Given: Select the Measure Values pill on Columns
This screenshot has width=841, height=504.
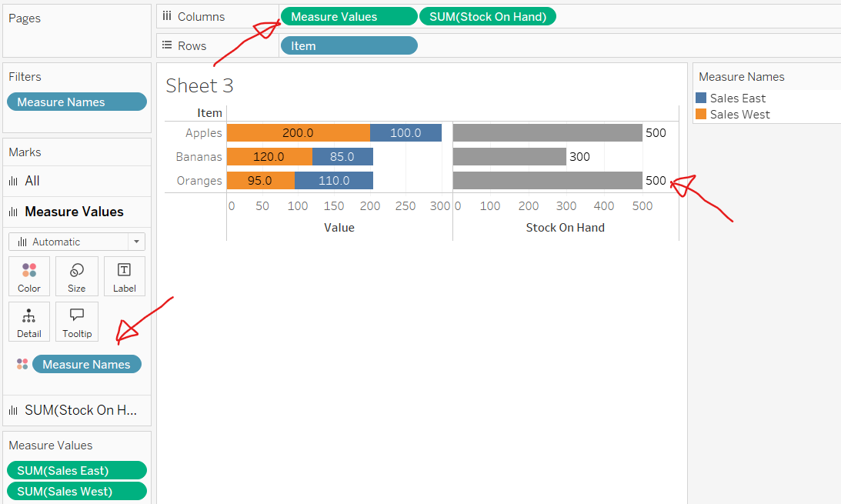Looking at the screenshot, I should (x=349, y=16).
